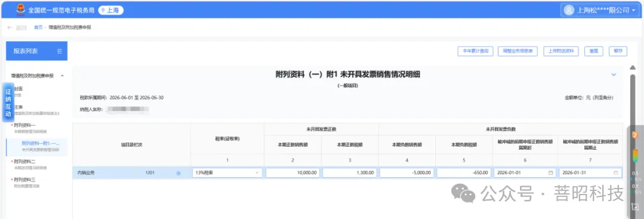Click the end date field 2026-01-31

590,173
